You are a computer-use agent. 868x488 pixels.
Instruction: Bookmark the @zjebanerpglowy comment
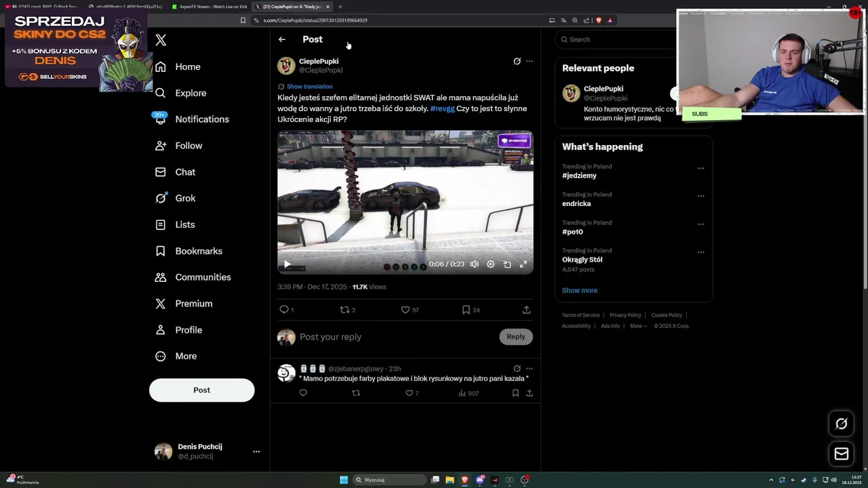point(515,393)
